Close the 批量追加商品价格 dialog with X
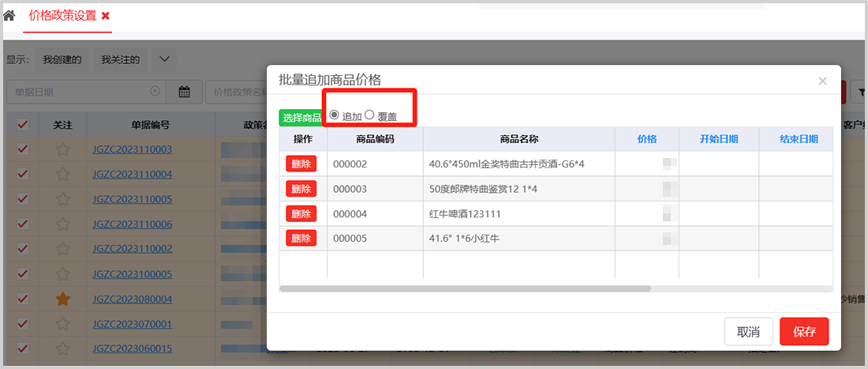 pos(822,81)
